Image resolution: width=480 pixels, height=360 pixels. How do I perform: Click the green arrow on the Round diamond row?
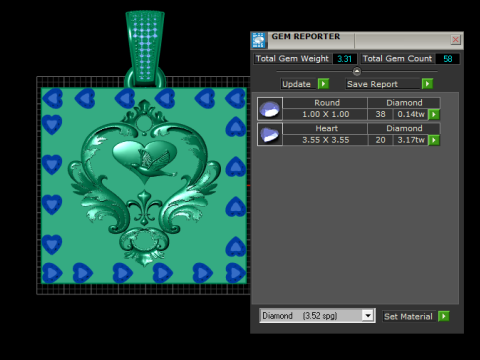[434, 114]
